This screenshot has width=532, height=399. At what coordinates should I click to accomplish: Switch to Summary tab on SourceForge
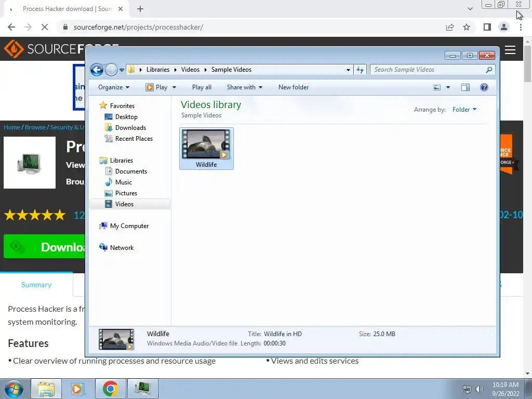(x=36, y=285)
